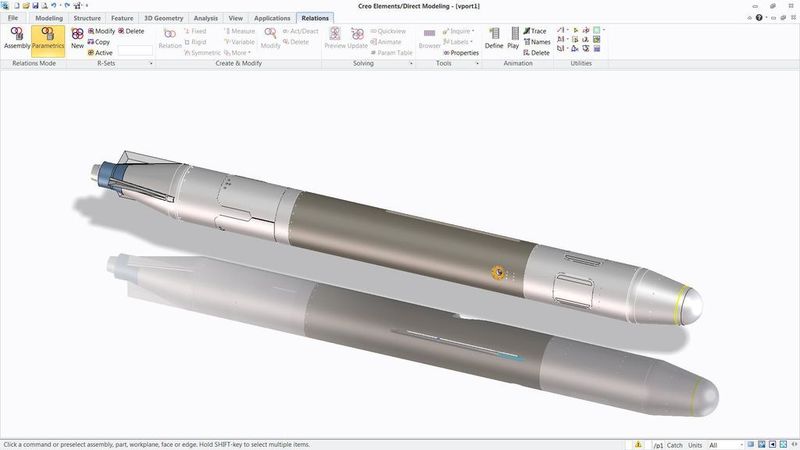Toggle Catch in the status bar
This screenshot has height=450, width=800.
click(x=675, y=444)
